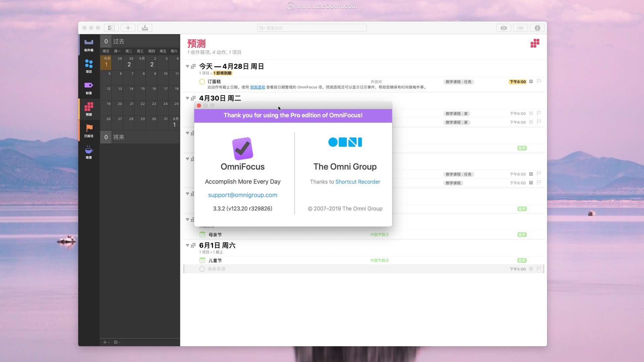Open the 标签 tags perspective
The image size is (644, 362).
tap(89, 88)
